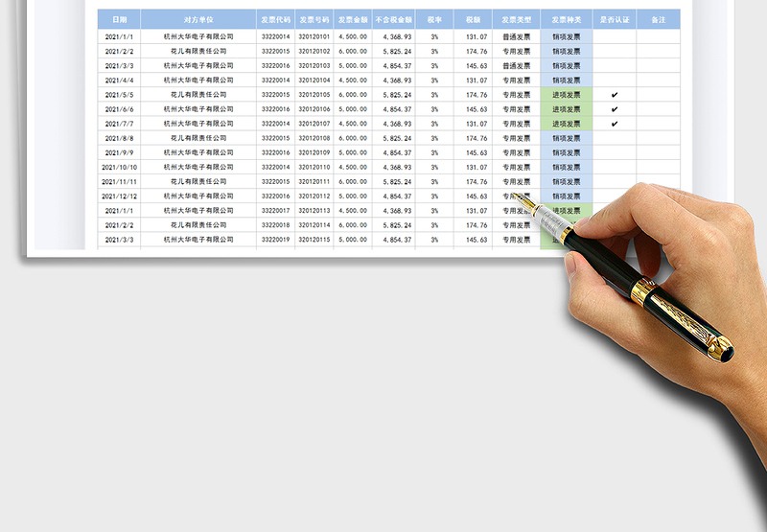This screenshot has width=767, height=532.
Task: Click the 是否认证 column header
Action: click(x=615, y=19)
